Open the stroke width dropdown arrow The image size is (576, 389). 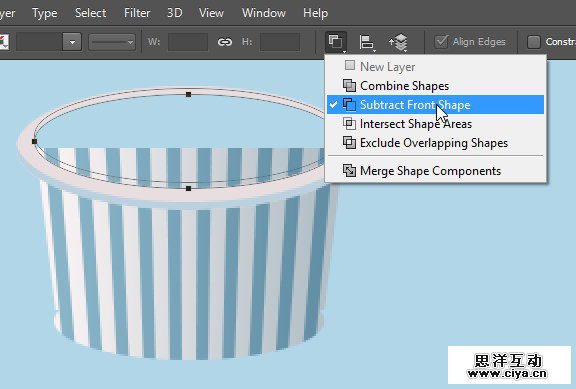pyautogui.click(x=72, y=42)
